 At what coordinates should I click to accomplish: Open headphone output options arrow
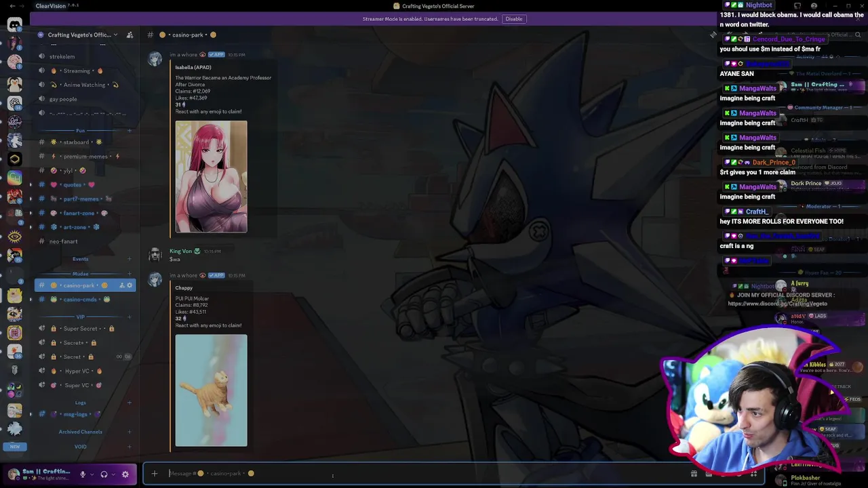click(113, 474)
